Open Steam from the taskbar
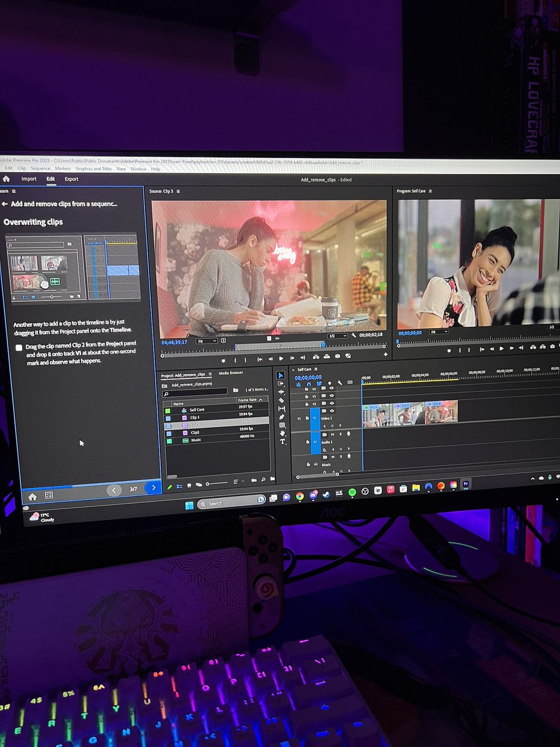Viewport: 560px width, 747px height. (326, 494)
